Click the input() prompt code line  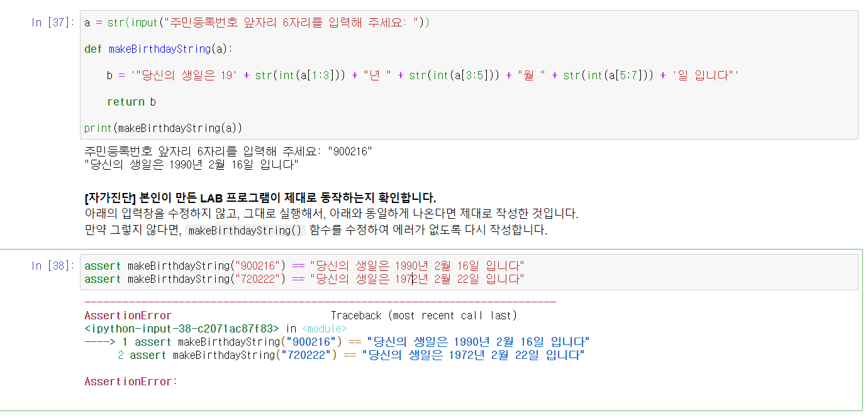257,23
